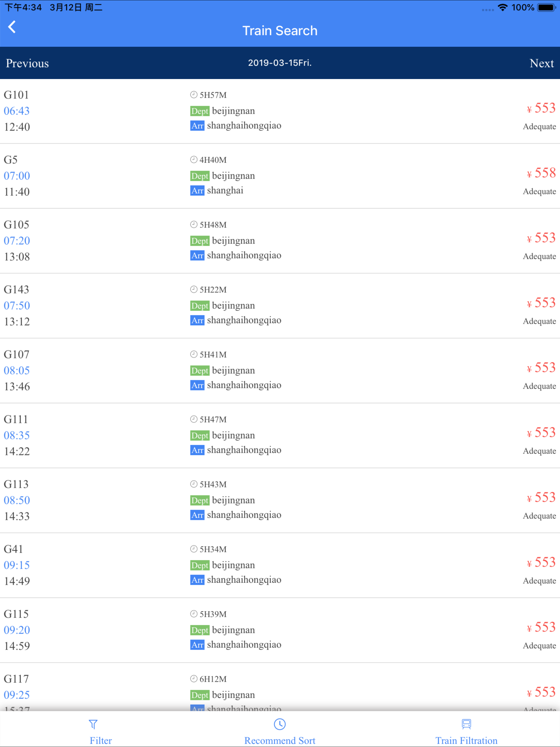The height and width of the screenshot is (747, 560).
Task: Select the Train Filtration tab label
Action: click(466, 740)
